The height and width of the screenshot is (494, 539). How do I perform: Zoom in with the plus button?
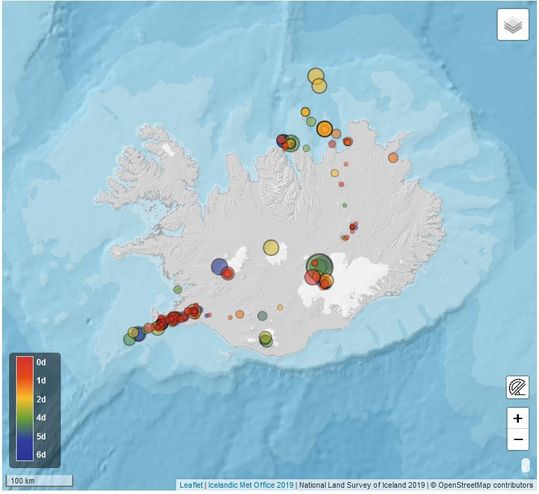518,418
